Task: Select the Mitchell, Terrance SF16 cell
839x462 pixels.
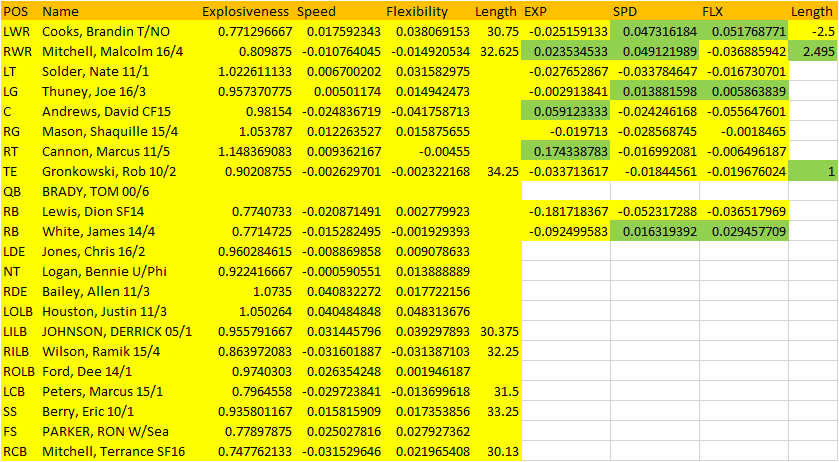Action: click(x=113, y=451)
